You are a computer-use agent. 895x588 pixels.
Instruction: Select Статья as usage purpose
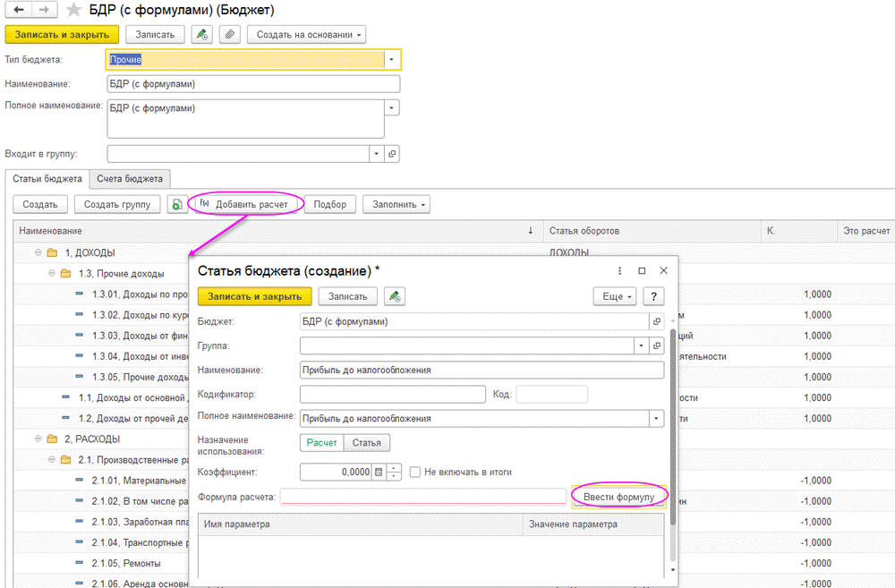point(367,442)
